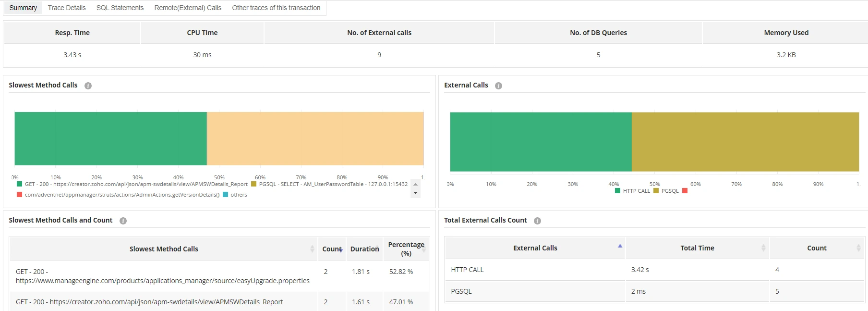Click info icon by Total External Calls Count
The height and width of the screenshot is (311, 868).
coord(537,221)
